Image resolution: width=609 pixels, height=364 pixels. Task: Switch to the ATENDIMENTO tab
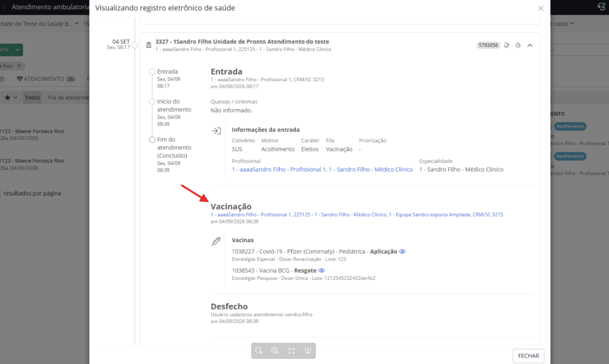tap(46, 79)
